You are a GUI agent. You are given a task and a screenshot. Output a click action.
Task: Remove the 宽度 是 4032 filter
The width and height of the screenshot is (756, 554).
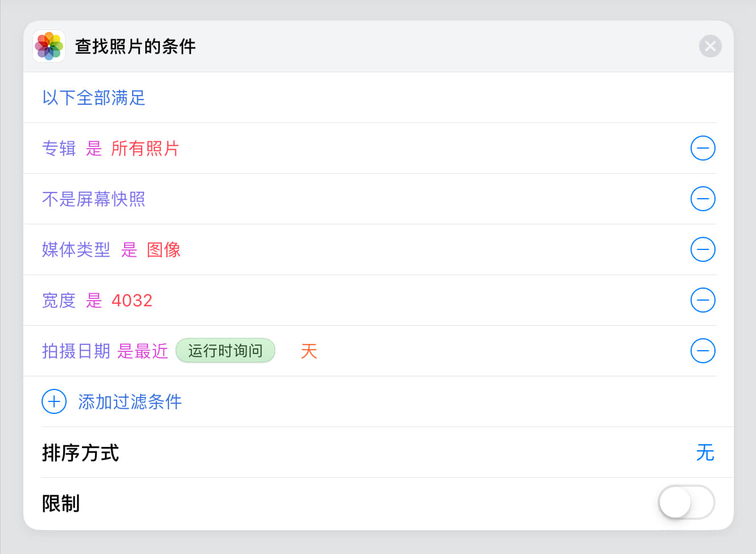[702, 300]
